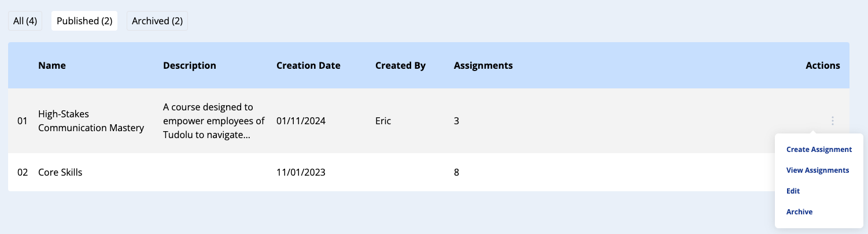Click Edit in the actions menu

(x=793, y=191)
